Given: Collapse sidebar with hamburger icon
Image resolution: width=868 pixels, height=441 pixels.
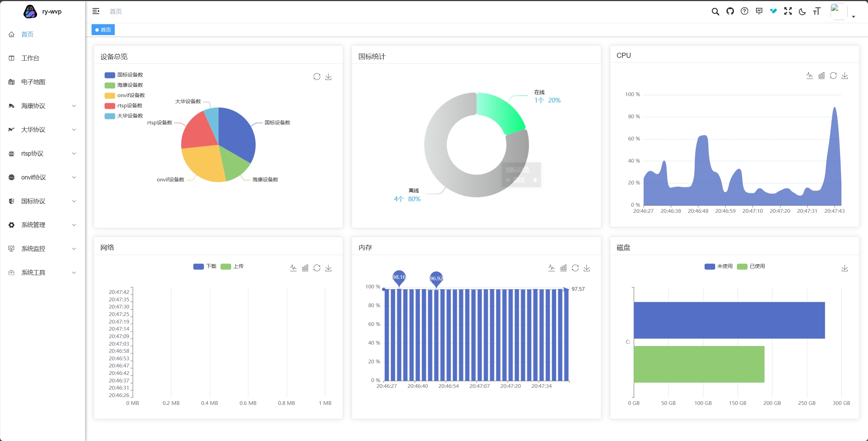Looking at the screenshot, I should click(x=96, y=12).
